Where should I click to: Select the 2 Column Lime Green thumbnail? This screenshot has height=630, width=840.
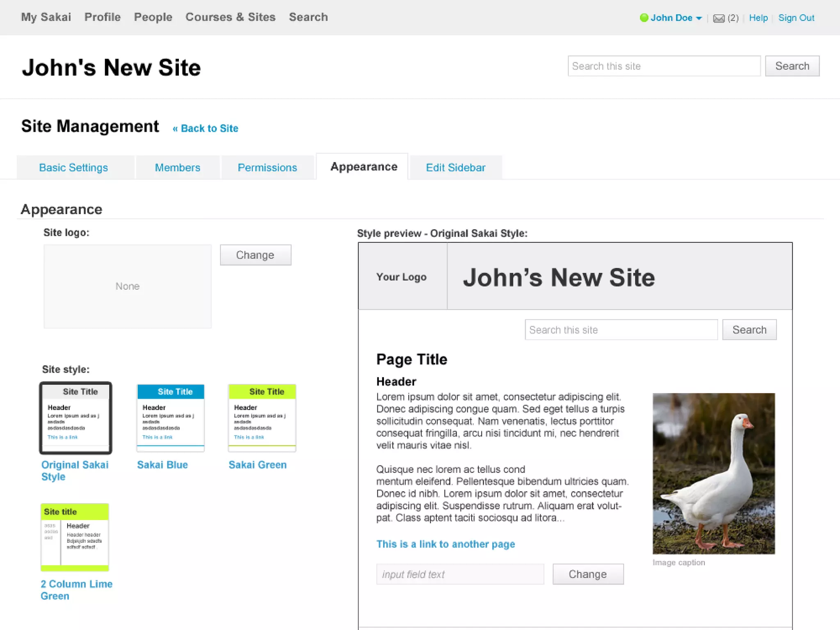coord(75,537)
